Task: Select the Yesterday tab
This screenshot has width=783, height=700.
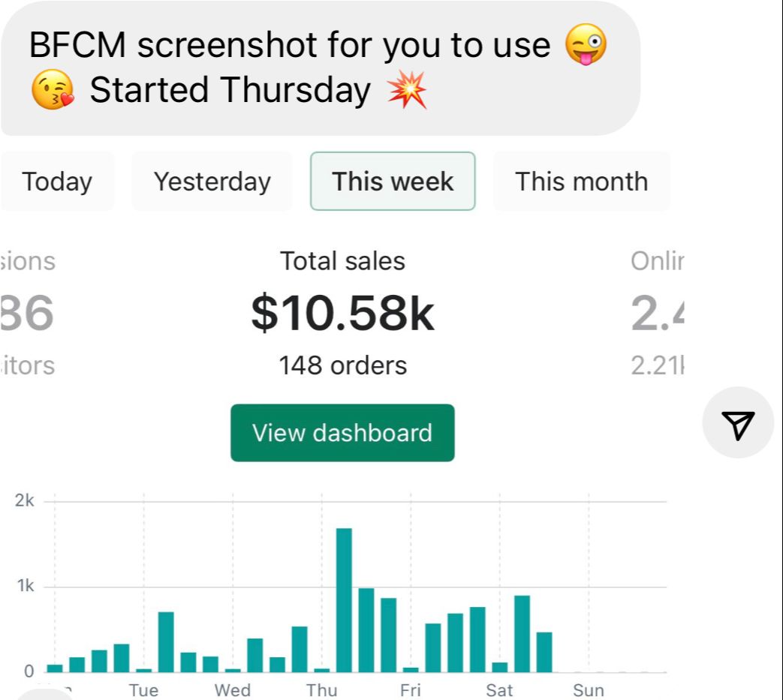Action: pyautogui.click(x=212, y=182)
